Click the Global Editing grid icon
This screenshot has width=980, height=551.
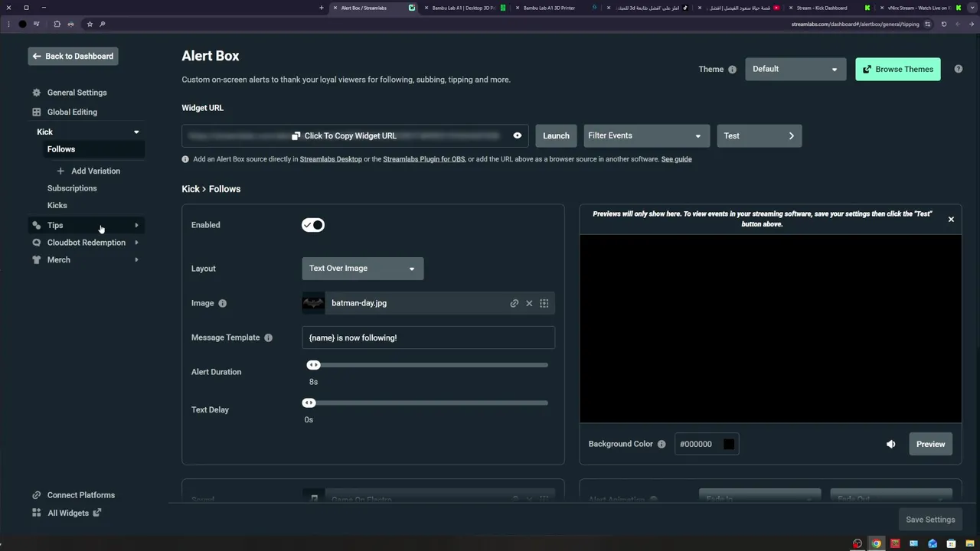coord(36,112)
